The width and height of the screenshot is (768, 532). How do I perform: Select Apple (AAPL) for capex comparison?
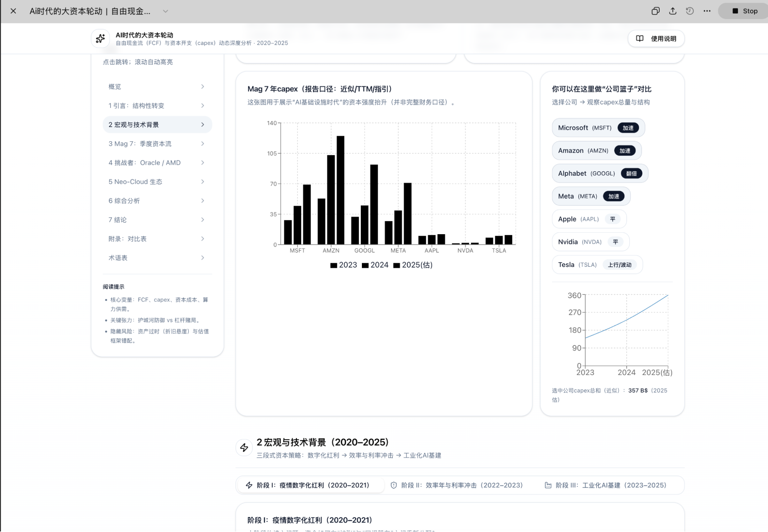(x=589, y=219)
